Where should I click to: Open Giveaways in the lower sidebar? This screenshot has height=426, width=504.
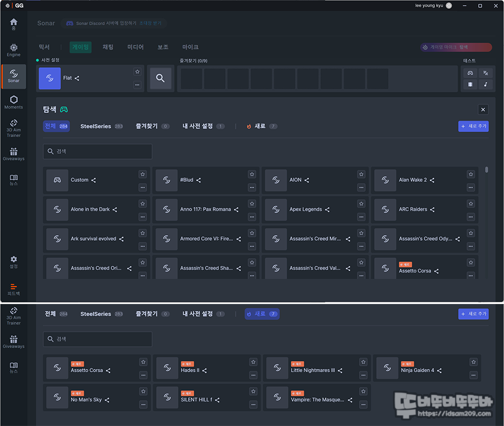13,342
